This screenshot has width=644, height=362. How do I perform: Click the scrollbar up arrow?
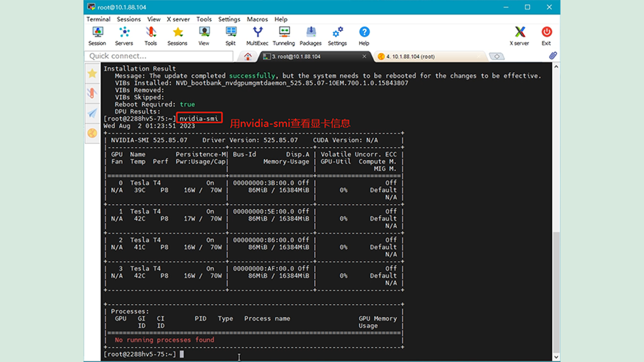pyautogui.click(x=556, y=66)
